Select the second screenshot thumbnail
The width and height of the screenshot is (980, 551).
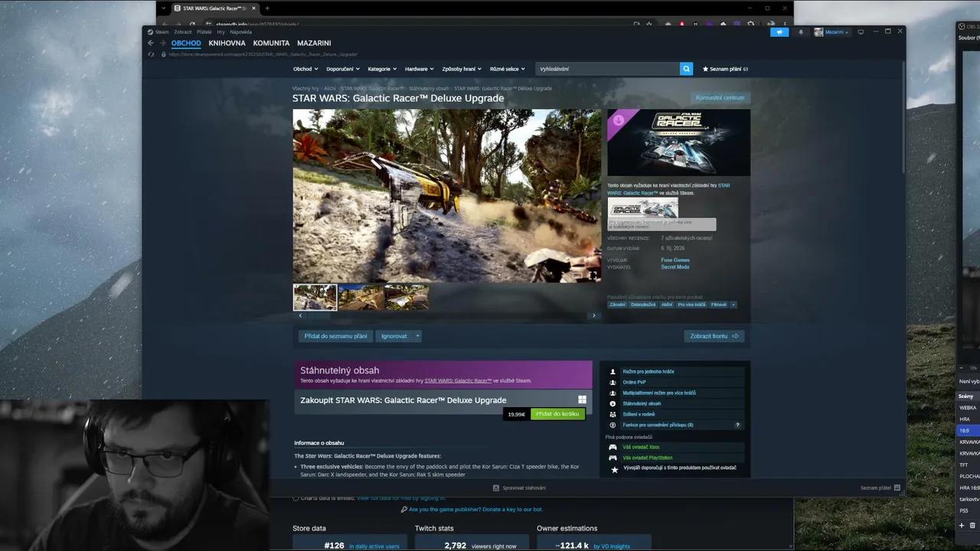coord(361,297)
